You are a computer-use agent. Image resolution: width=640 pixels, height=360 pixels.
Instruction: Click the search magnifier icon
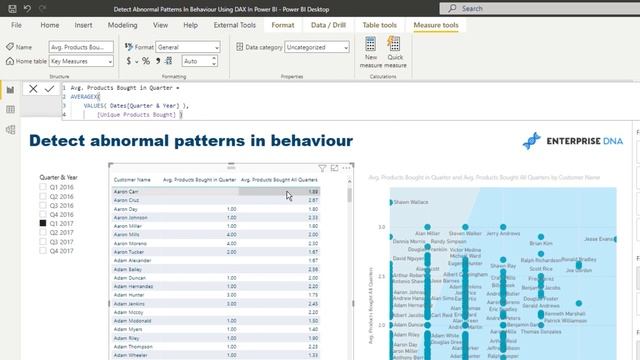[x=452, y=8]
